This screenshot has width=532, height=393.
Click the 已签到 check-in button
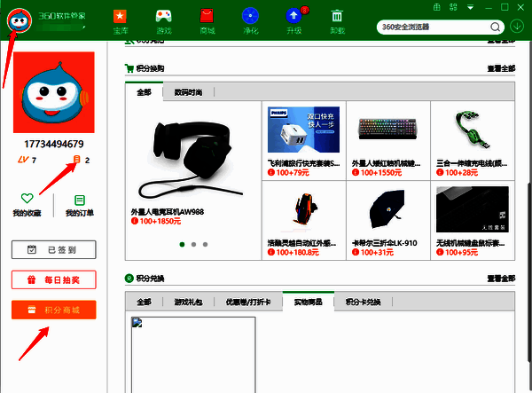tap(54, 250)
